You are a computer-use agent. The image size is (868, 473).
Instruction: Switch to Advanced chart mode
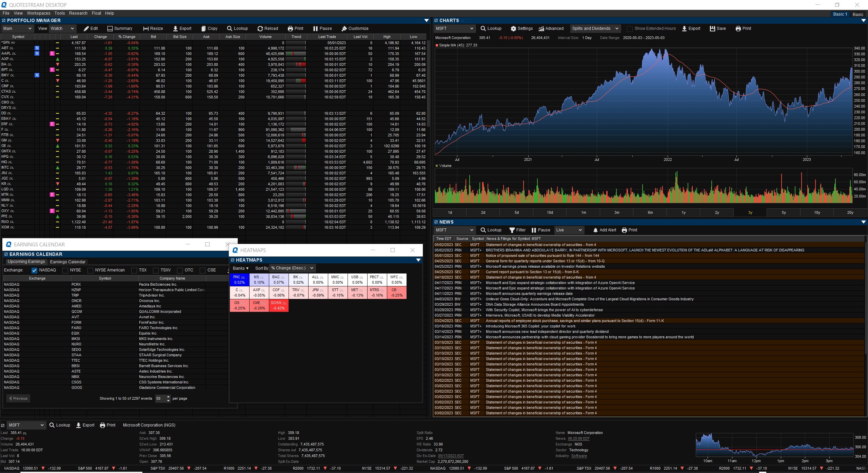coord(551,29)
